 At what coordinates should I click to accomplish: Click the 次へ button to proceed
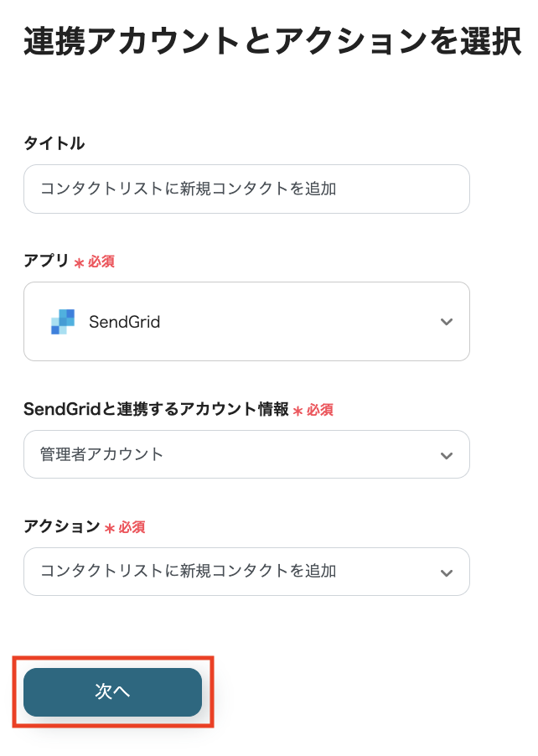[111, 692]
